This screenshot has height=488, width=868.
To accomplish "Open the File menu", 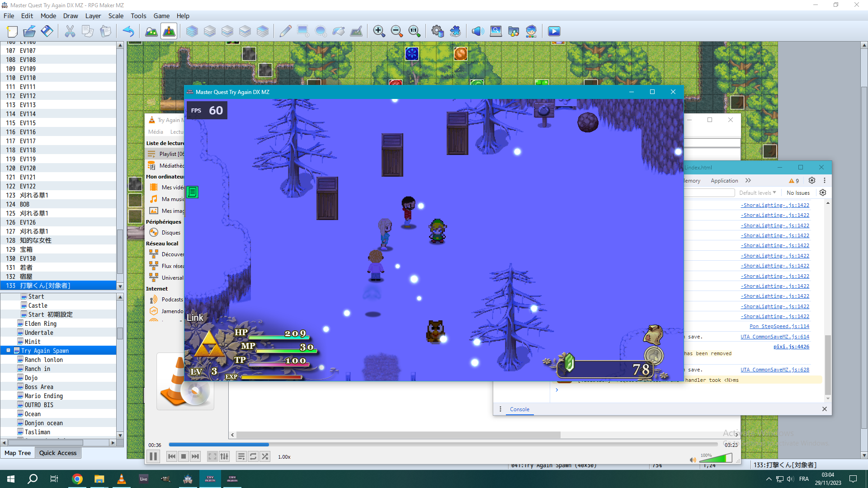I will pos(9,16).
